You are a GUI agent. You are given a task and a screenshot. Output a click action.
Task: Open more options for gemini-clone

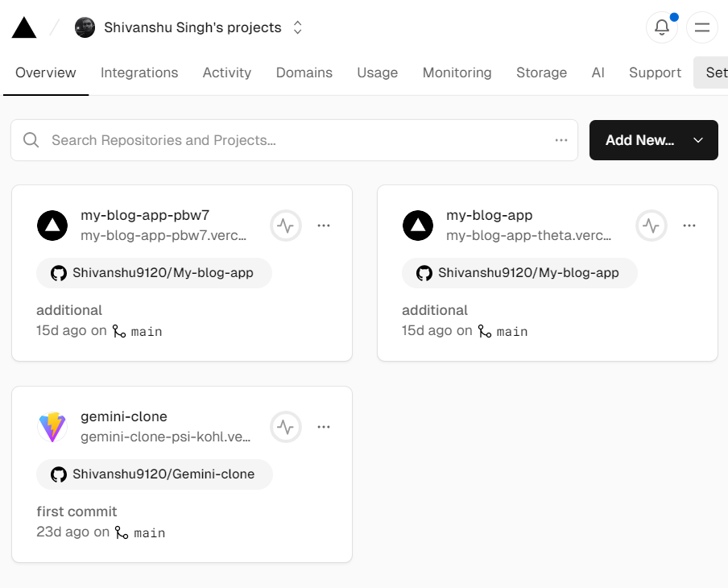(324, 427)
